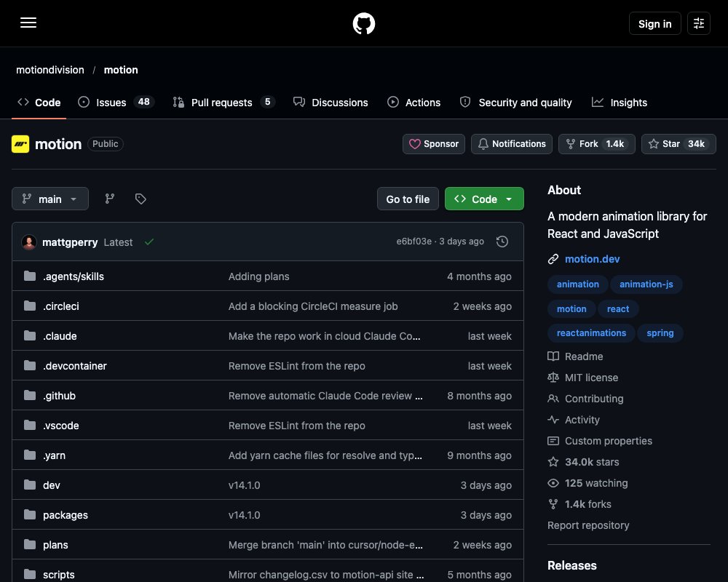Open the motion.dev website link
Viewport: 728px width, 582px height.
coord(592,259)
